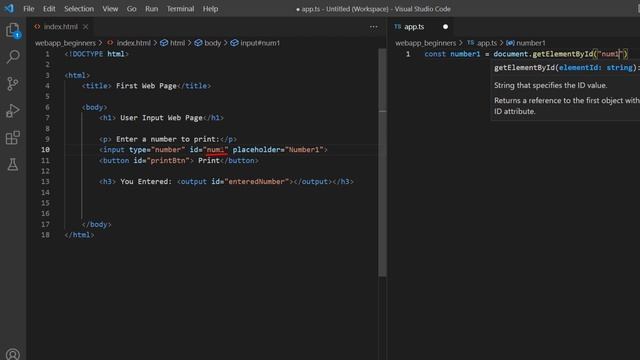640x360 pixels.
Task: Close the index.html tab
Action: click(x=85, y=27)
